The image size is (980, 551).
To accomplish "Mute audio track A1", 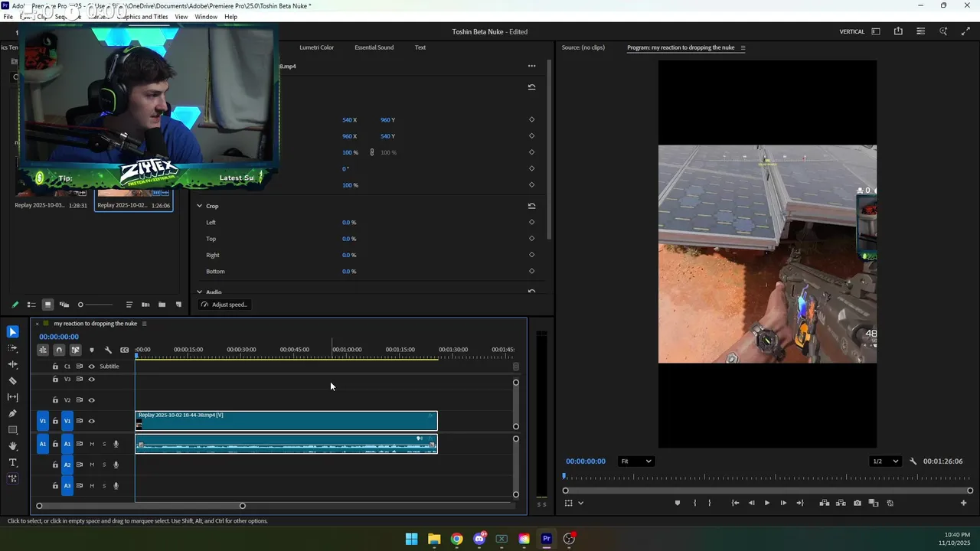I will tap(92, 444).
